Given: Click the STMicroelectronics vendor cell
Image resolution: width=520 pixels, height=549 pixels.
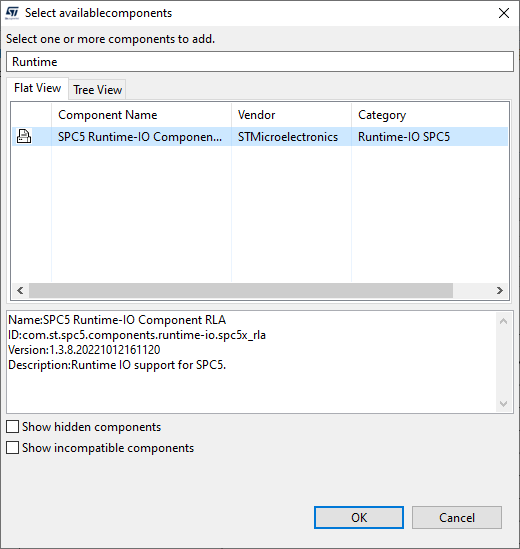Looking at the screenshot, I should pyautogui.click(x=288, y=137).
